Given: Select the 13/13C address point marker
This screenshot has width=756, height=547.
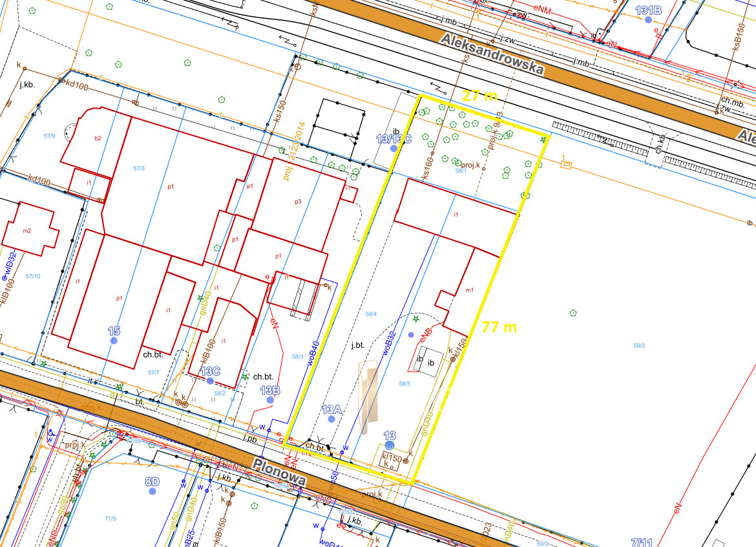Looking at the screenshot, I should [394, 148].
